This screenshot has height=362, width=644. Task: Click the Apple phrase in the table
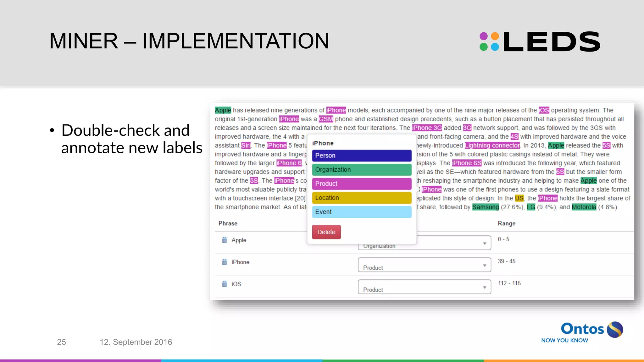[239, 240]
